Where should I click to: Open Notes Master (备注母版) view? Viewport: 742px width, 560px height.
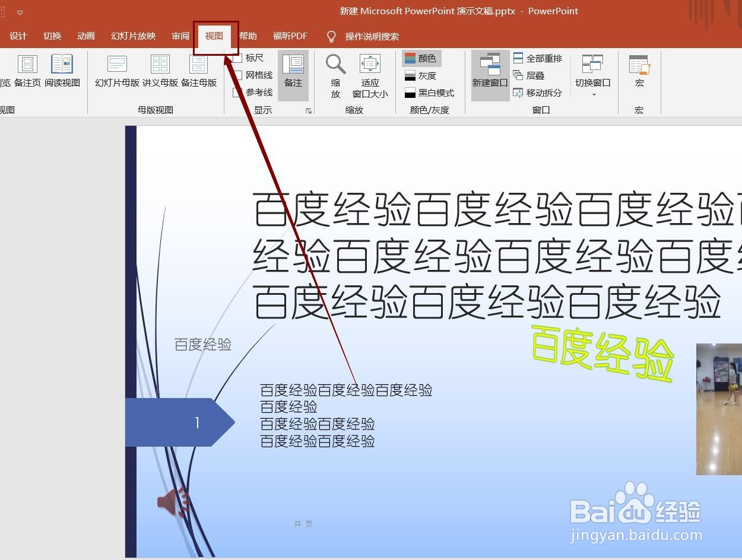(198, 71)
